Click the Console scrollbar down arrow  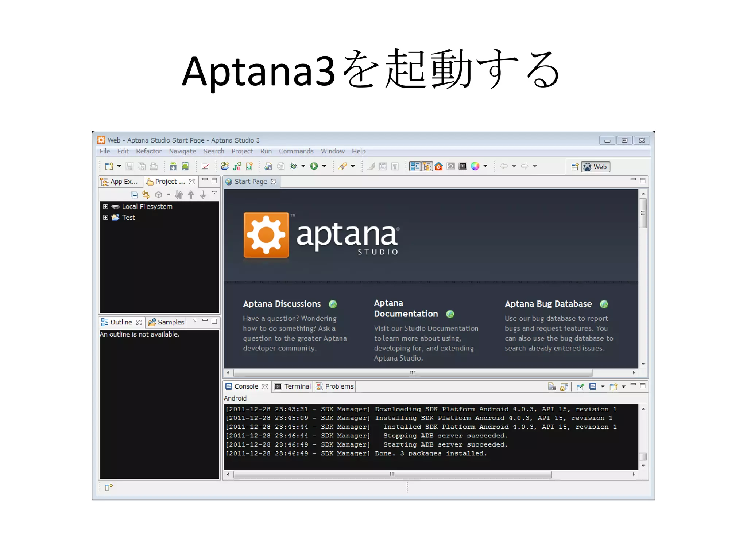643,466
